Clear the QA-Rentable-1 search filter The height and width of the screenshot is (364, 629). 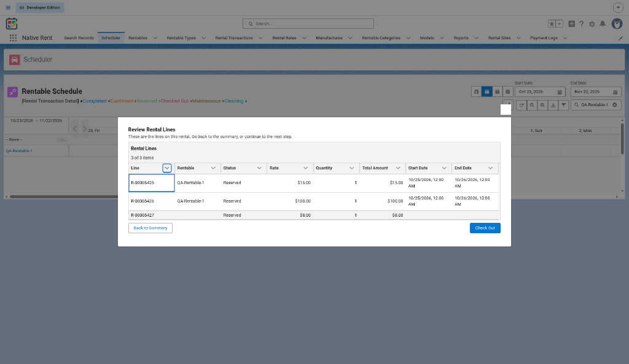coord(614,105)
